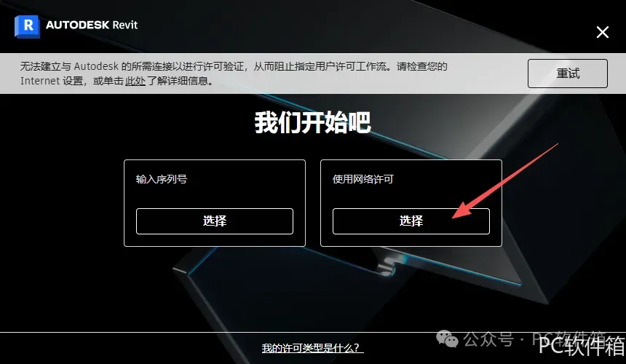This screenshot has height=364, width=626.
Task: Click the 重试 retry button
Action: (x=567, y=74)
